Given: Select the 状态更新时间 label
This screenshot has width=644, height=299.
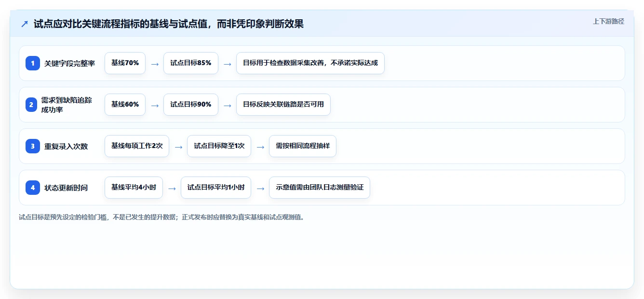Looking at the screenshot, I should click(x=66, y=188).
